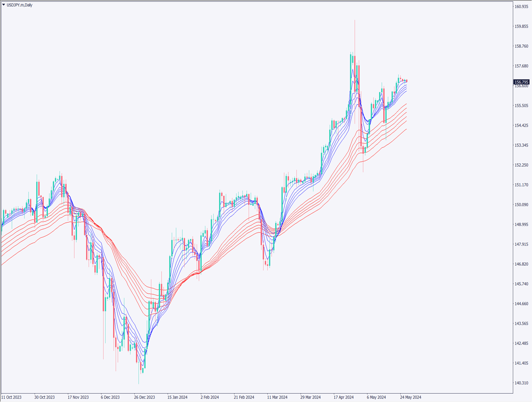Click the 155.505 price scale label
This screenshot has height=402, width=532.
pos(522,106)
